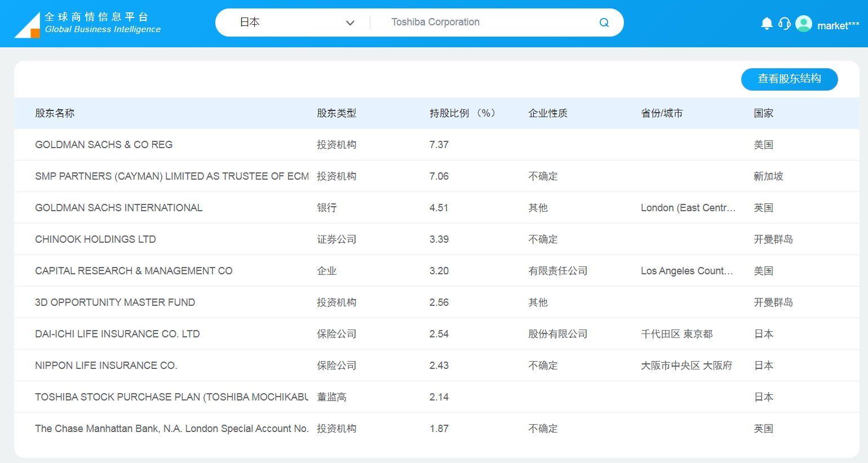The width and height of the screenshot is (868, 463).
Task: Click the 1.87 shareholding value
Action: pos(439,429)
